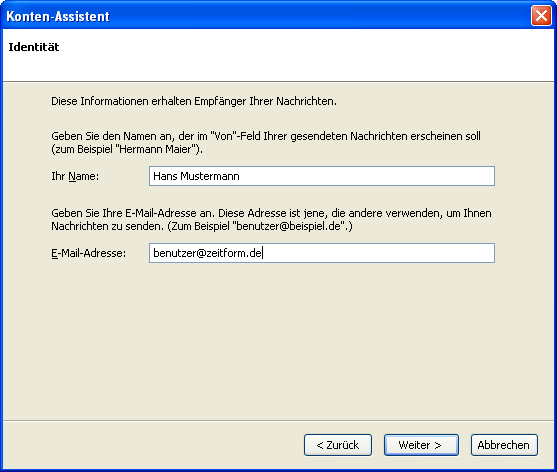
Task: Click the 'Ihr Name:' label
Action: [75, 176]
